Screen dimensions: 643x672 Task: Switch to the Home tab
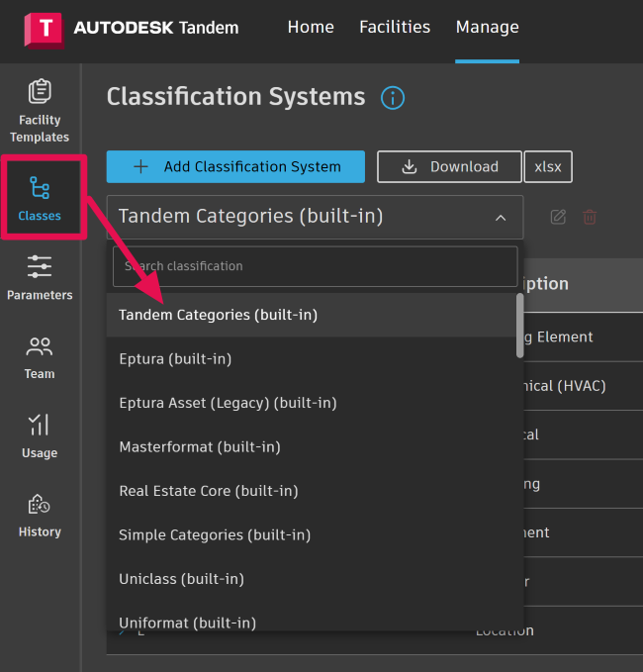311,27
